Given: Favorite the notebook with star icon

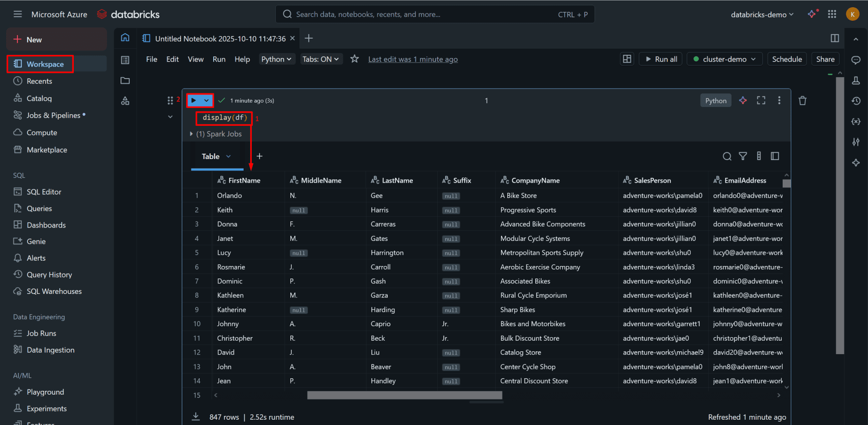Looking at the screenshot, I should point(354,59).
